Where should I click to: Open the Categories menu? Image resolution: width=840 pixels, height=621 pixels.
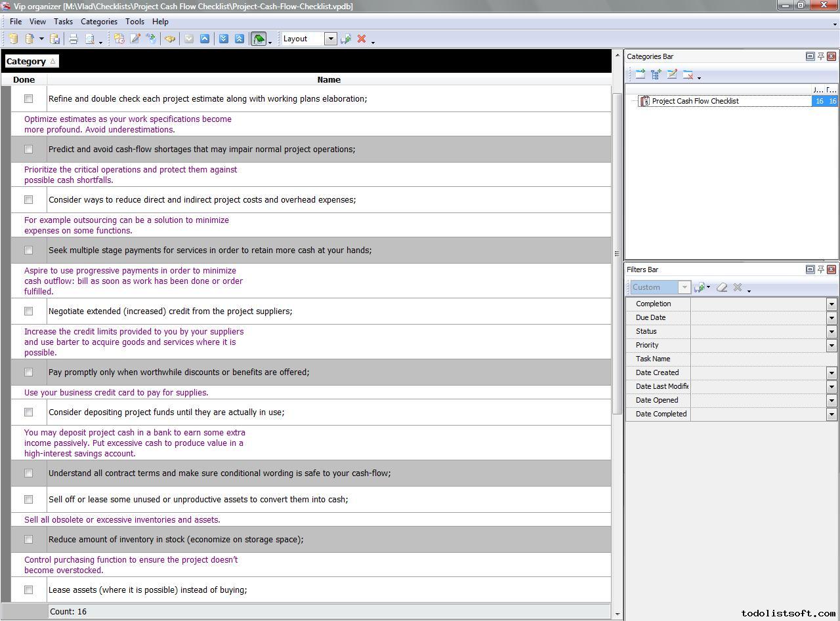(x=98, y=22)
